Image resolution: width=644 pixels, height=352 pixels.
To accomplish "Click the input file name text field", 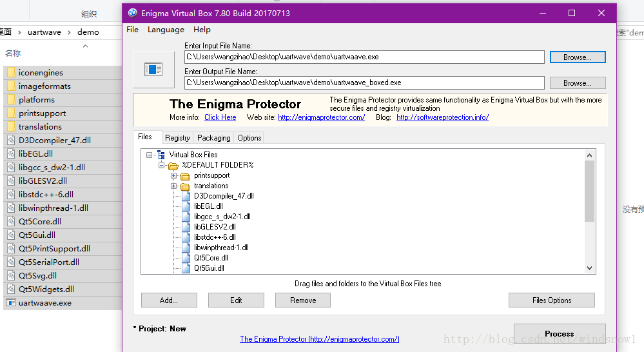I will click(x=364, y=57).
